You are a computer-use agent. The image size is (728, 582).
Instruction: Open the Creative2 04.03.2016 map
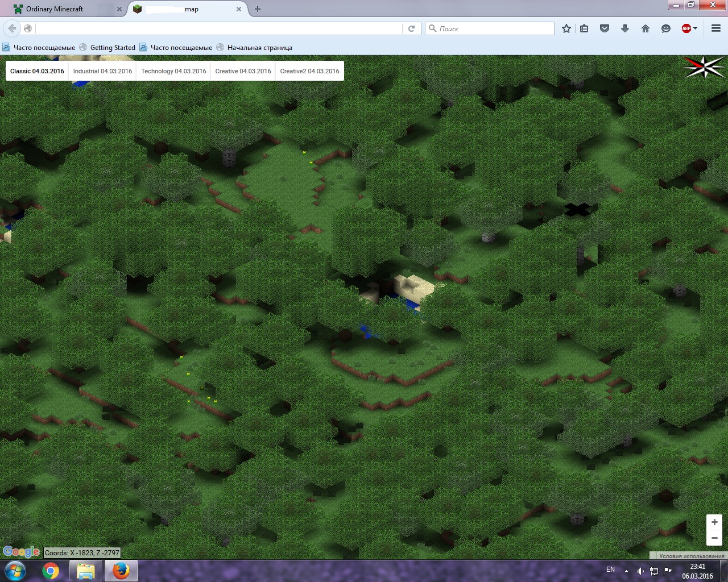[x=309, y=71]
